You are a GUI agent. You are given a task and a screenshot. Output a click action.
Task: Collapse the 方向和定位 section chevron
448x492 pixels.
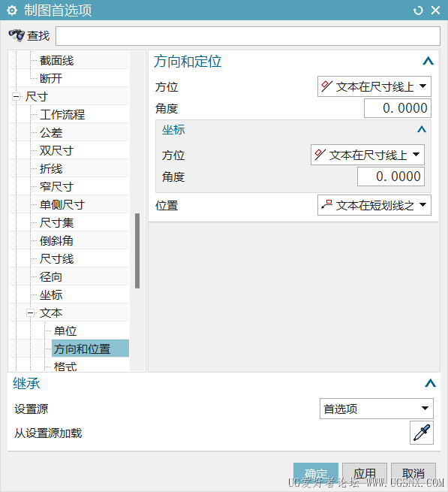[428, 61]
